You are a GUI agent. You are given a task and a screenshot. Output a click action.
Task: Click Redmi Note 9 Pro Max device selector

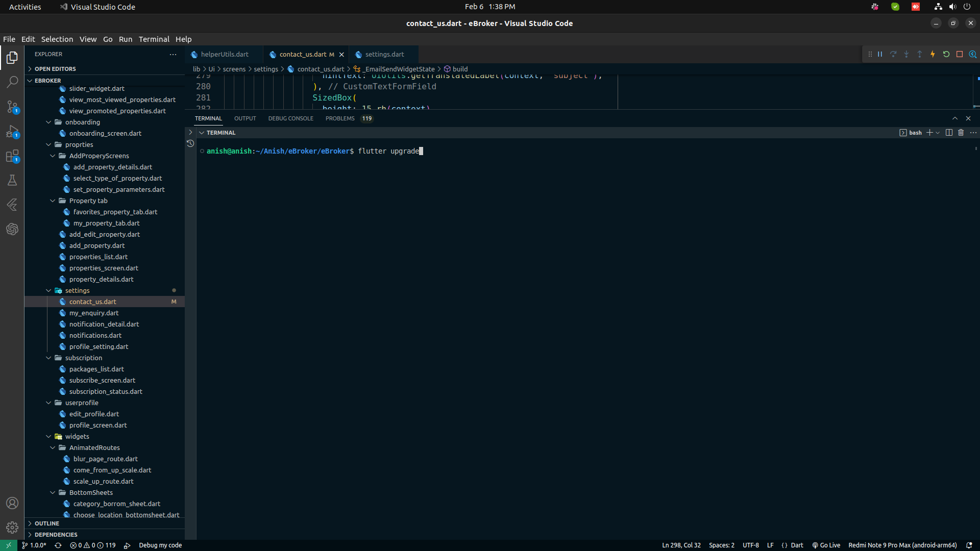[902, 545]
